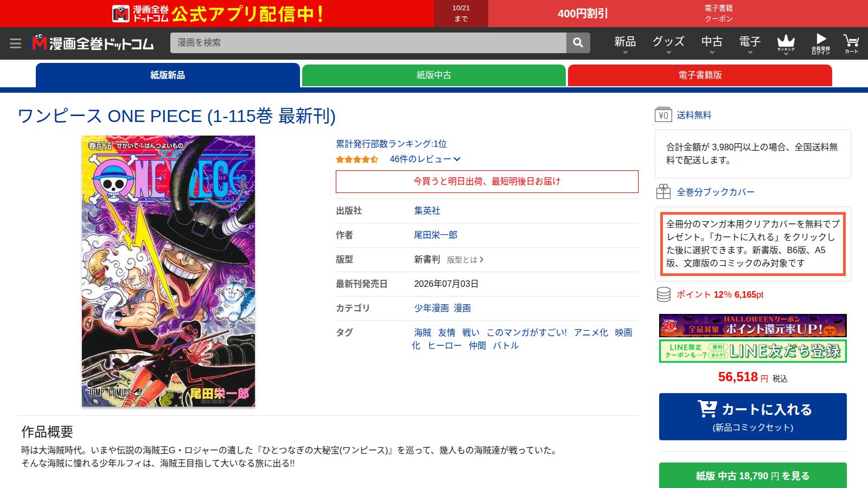Expand the 中古 navigation dropdown
Screen dimensions: 868x488
712,43
